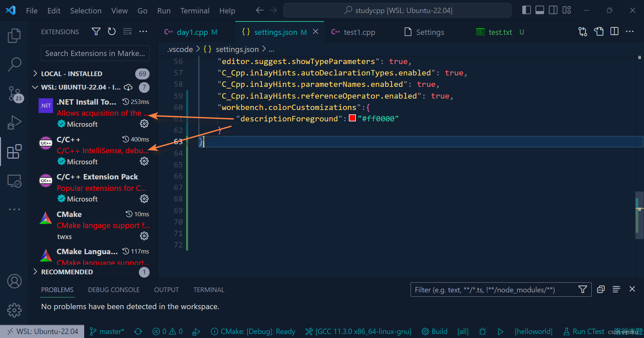This screenshot has height=338, width=644.
Task: Click Run CTest in status bar
Action: tap(584, 332)
